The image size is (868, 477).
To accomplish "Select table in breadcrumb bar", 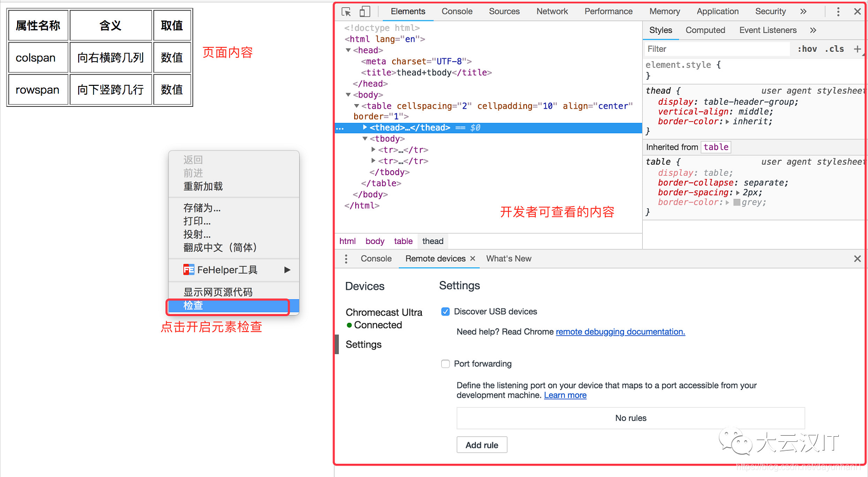I will click(x=403, y=241).
